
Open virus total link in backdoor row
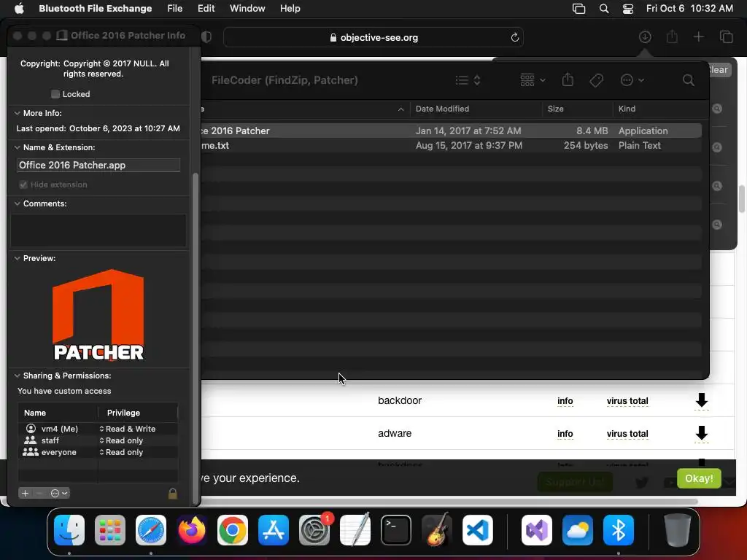point(627,401)
